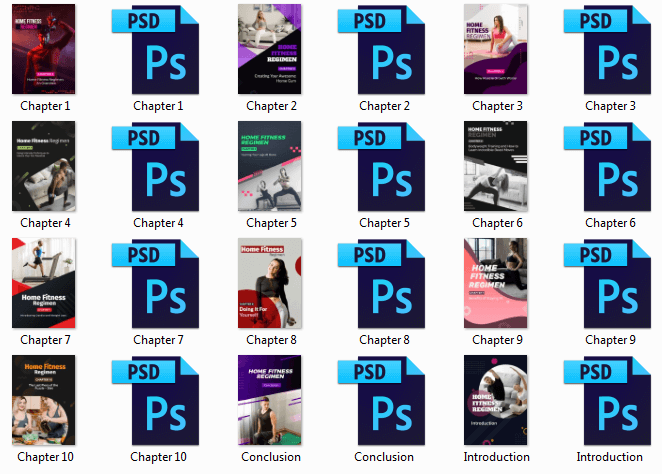Select the Introduction cover image thumbnail
This screenshot has width=662, height=474.
[496, 400]
